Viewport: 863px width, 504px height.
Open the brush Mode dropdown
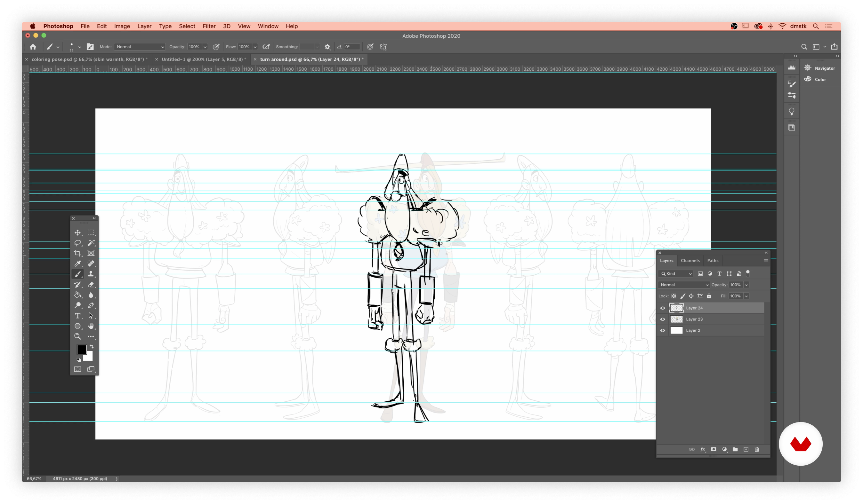coord(139,47)
